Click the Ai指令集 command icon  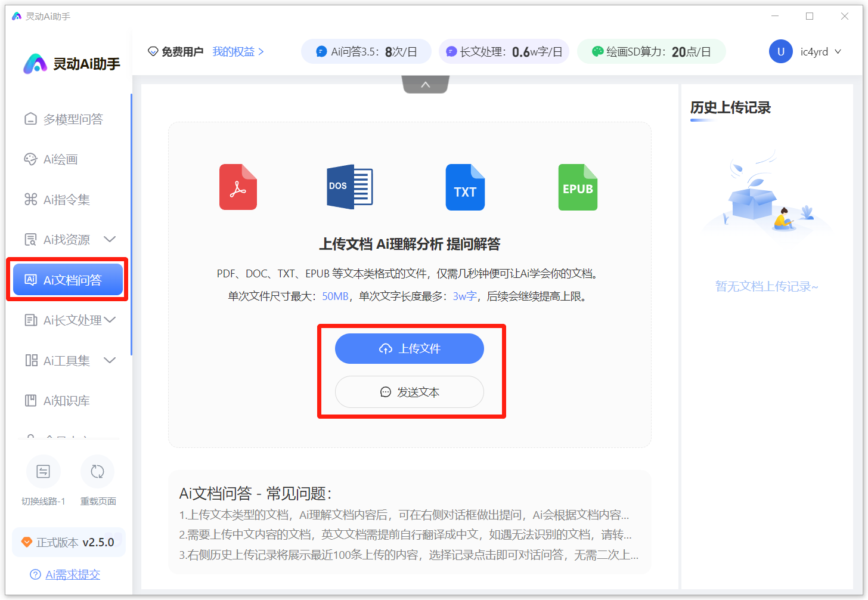click(30, 199)
